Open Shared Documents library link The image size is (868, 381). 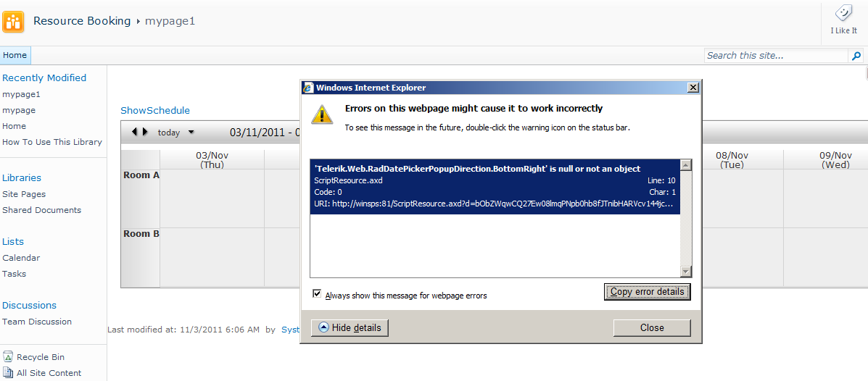tap(41, 210)
